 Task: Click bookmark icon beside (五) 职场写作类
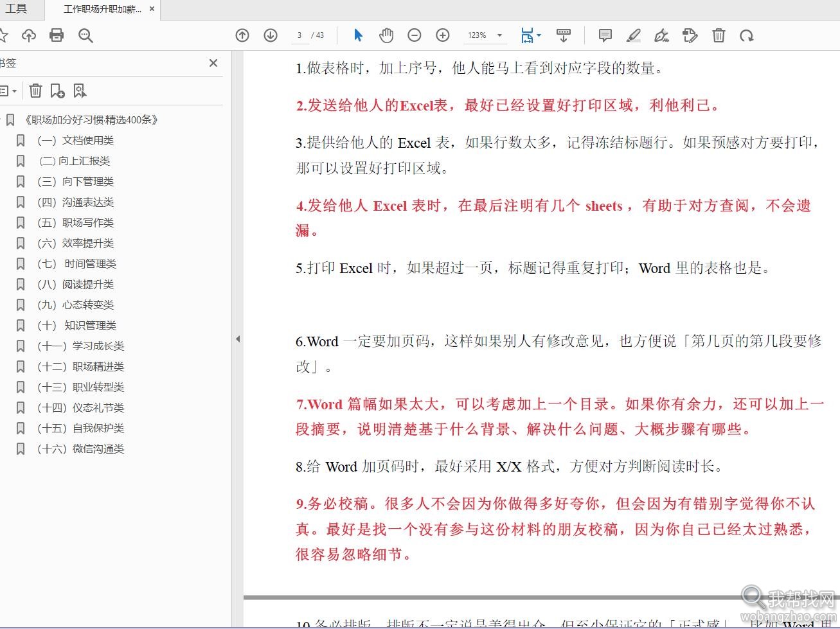pos(21,222)
